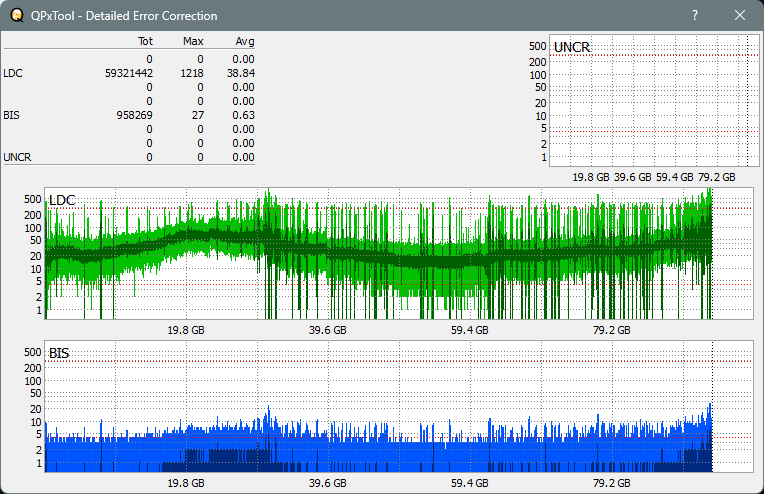Click the LDC row label in statistics table
Image resolution: width=764 pixels, height=494 pixels.
[x=13, y=73]
